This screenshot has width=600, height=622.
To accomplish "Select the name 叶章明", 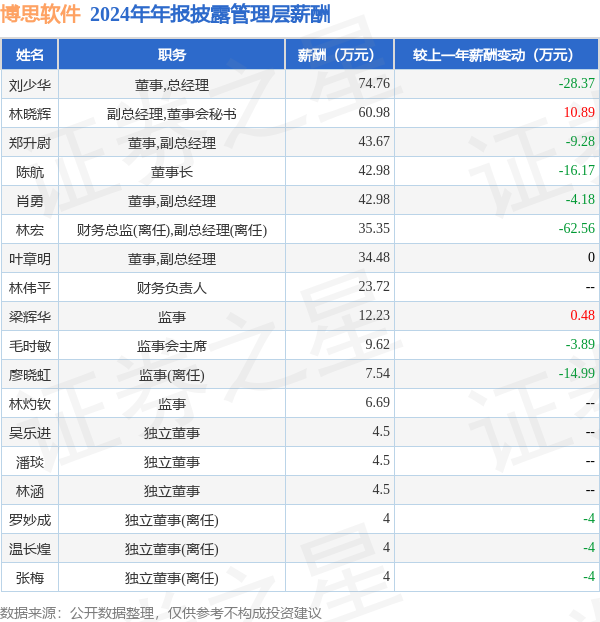I will tap(30, 259).
